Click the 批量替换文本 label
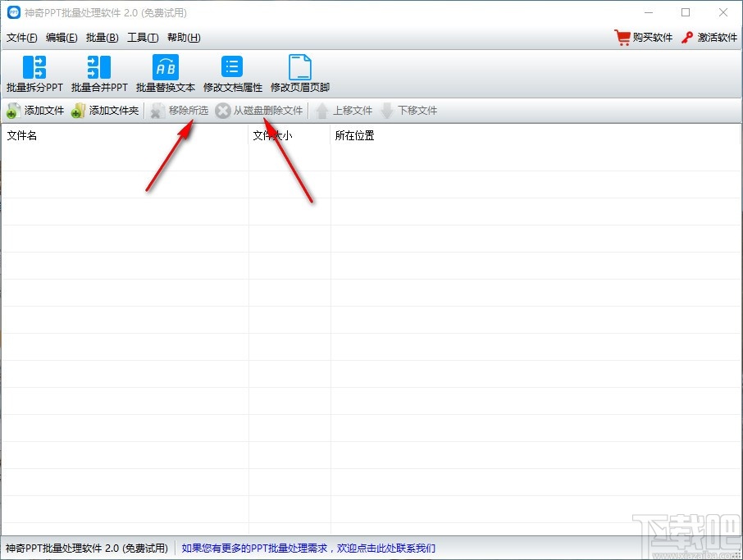Screen dimensions: 743x560 (x=166, y=88)
